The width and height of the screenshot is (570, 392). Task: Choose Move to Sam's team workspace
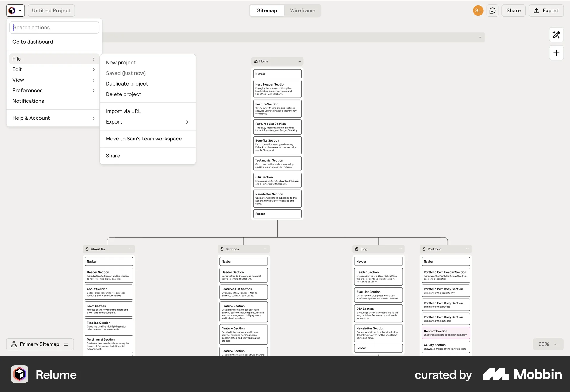(144, 139)
